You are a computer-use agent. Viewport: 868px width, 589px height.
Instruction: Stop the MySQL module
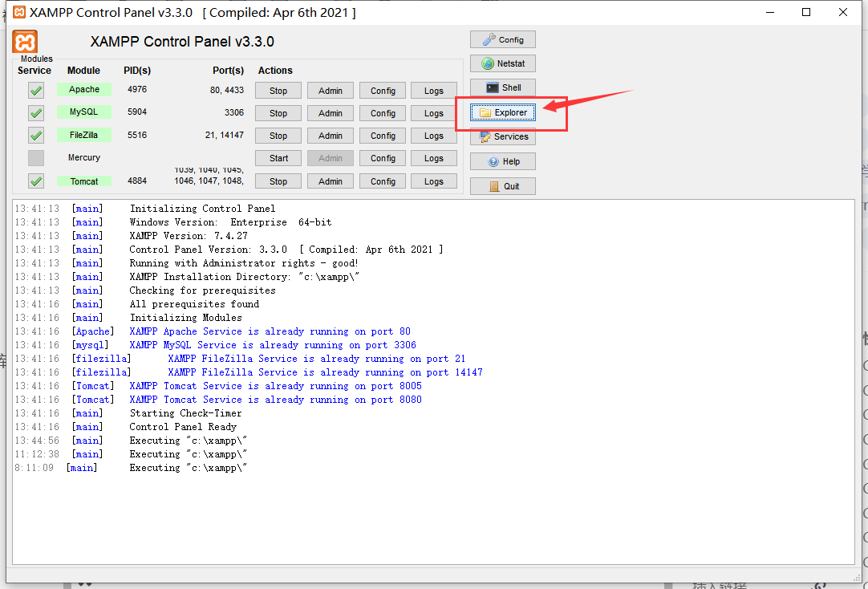(278, 113)
